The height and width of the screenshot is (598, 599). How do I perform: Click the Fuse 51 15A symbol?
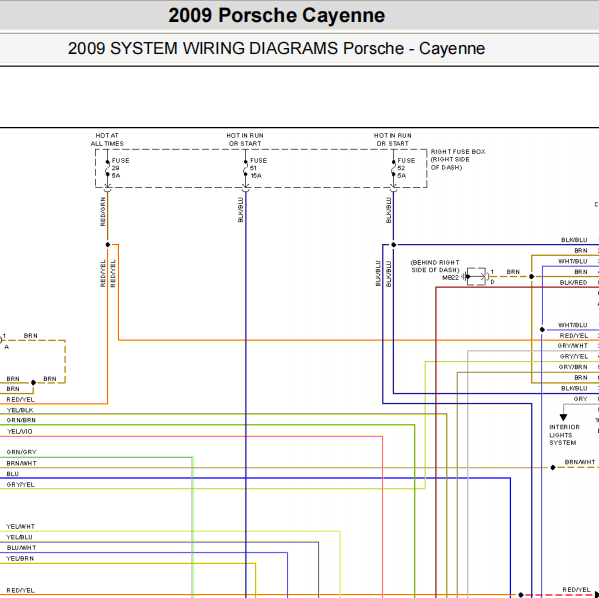tap(246, 168)
